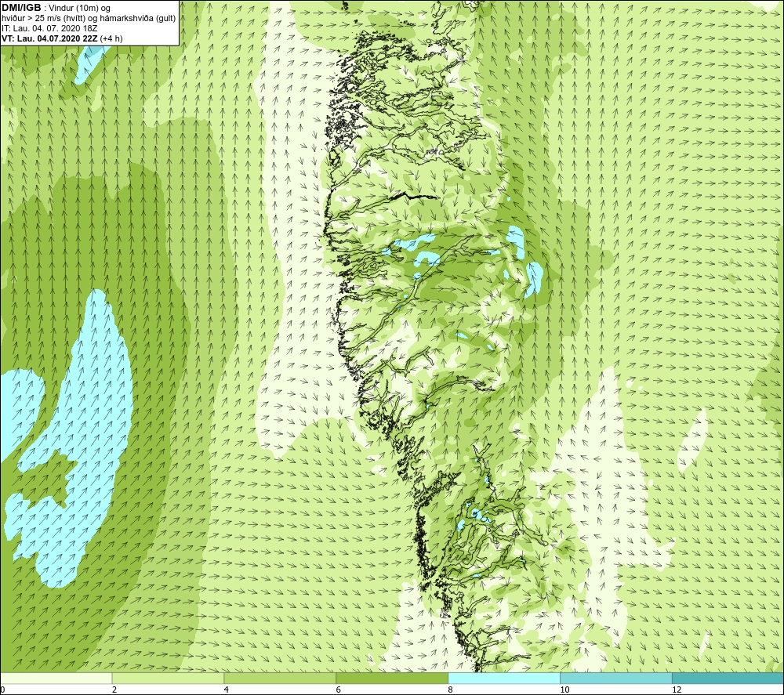Click the valid time "VT: Lau. 04.07.2020 22Z (+4 h)"
This screenshot has width=784, height=695.
click(62, 38)
